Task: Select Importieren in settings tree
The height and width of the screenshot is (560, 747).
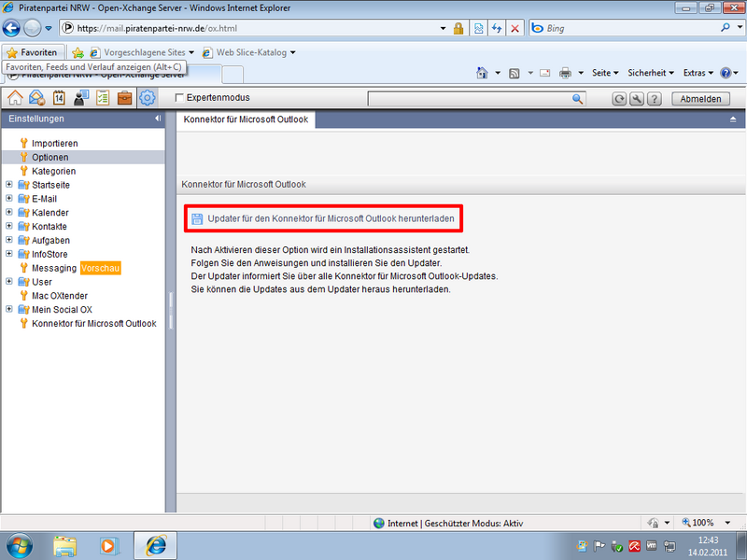Action: 55,144
